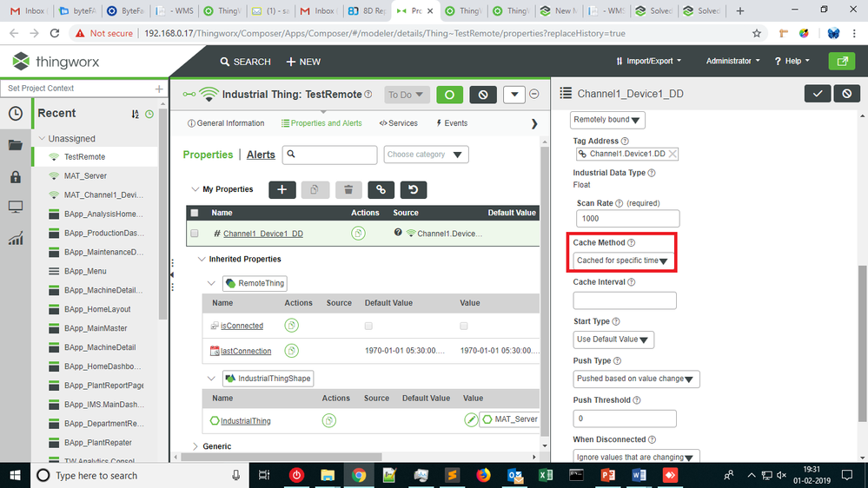
Task: Open the Help menu
Action: (792, 61)
